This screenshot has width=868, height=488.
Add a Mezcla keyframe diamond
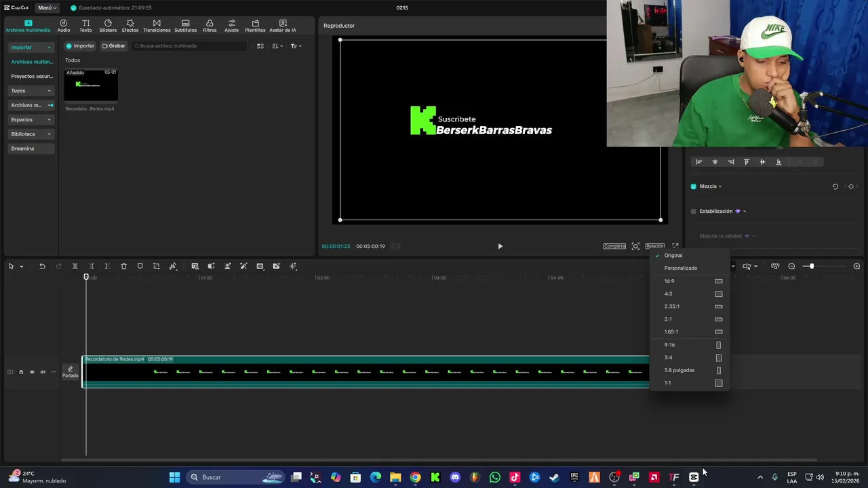851,186
